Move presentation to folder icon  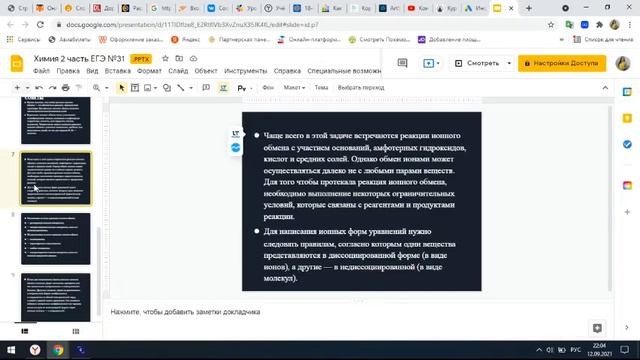179,58
